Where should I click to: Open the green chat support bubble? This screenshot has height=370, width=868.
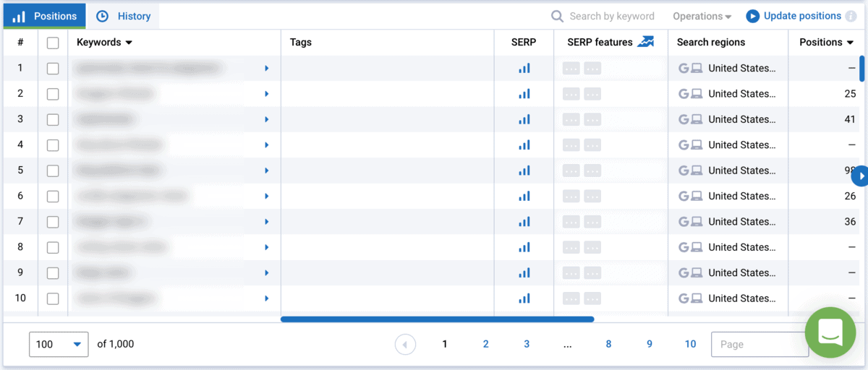click(x=830, y=332)
